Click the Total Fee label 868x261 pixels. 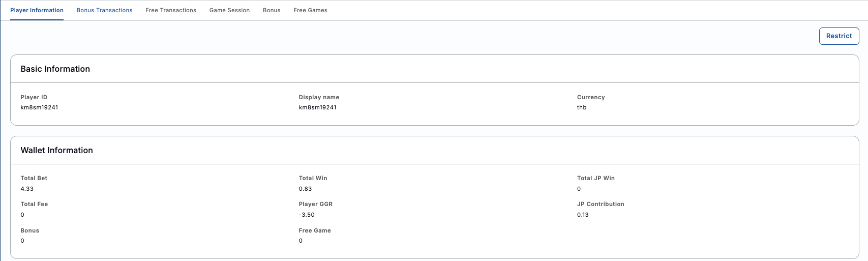[34, 204]
